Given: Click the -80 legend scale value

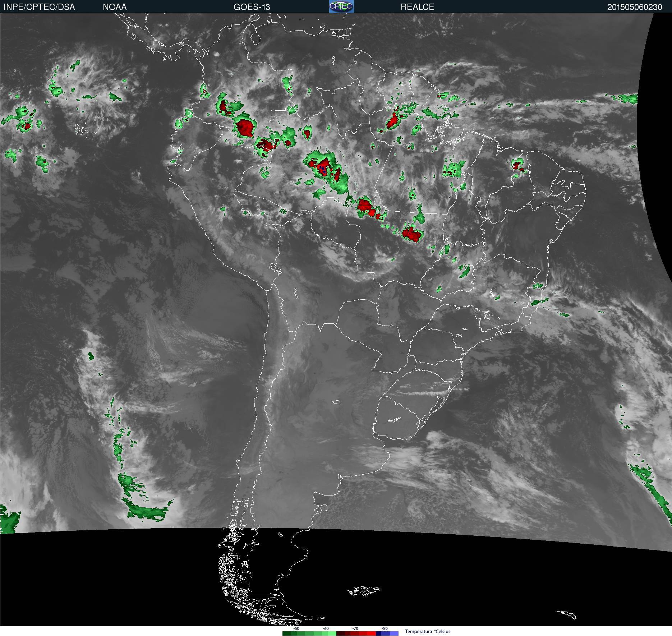Looking at the screenshot, I should [385, 628].
